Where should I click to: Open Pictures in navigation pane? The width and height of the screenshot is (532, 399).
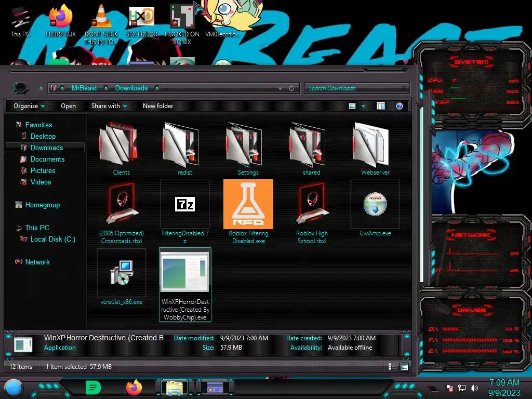coord(43,170)
